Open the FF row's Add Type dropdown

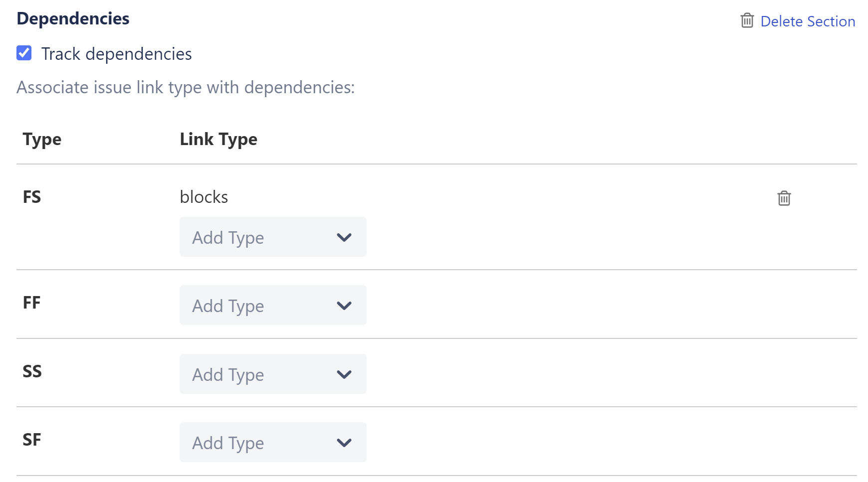coord(272,305)
